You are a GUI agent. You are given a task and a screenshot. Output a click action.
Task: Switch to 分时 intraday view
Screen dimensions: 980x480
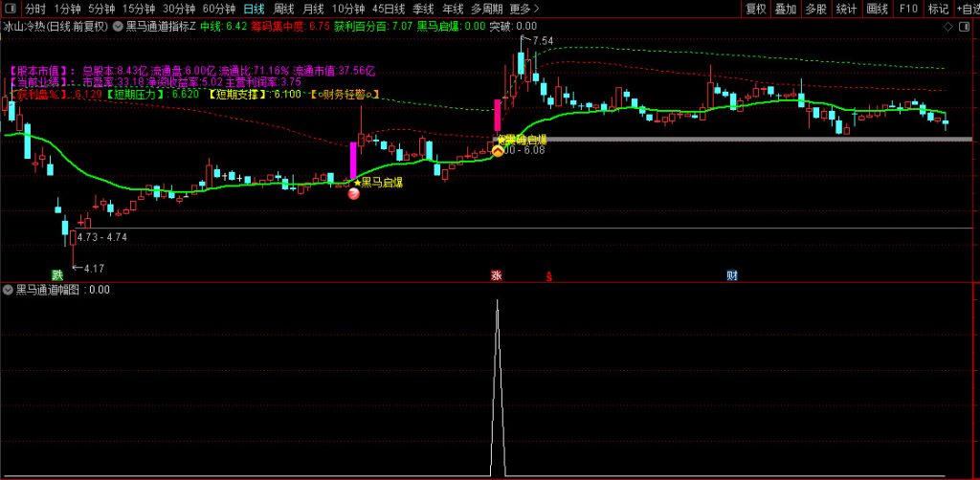point(35,9)
